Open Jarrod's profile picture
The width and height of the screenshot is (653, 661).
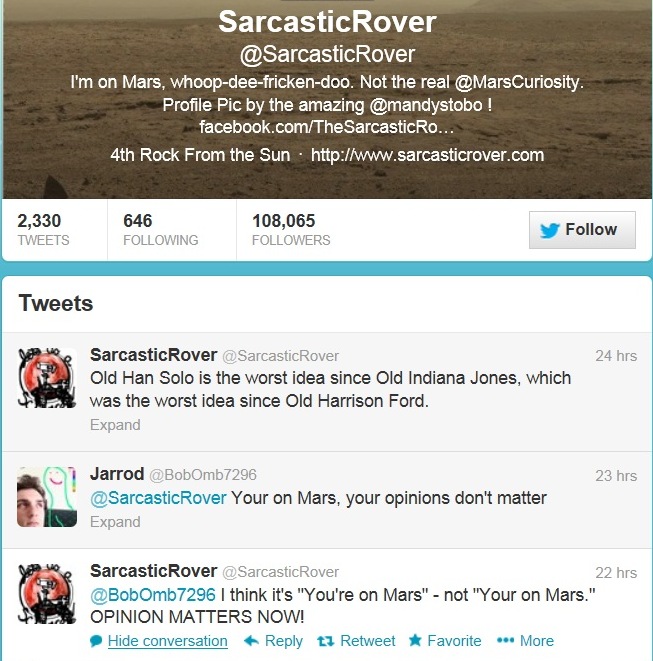click(x=47, y=497)
